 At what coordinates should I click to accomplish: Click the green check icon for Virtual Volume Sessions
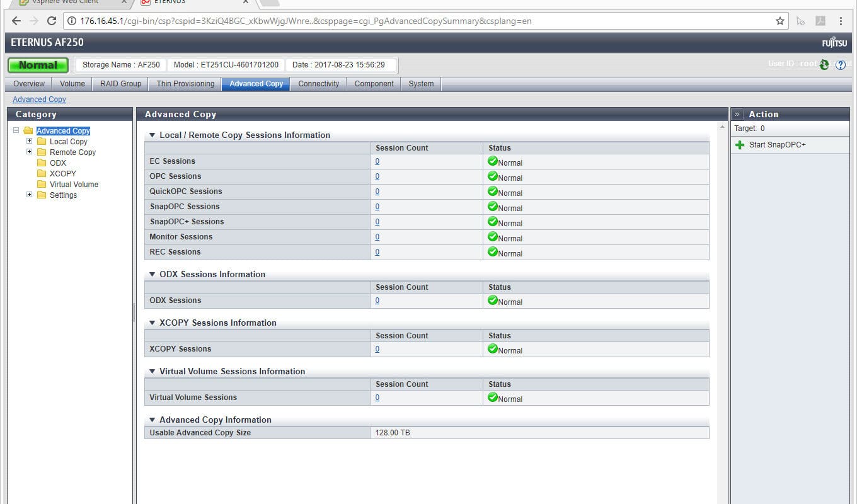coord(493,397)
